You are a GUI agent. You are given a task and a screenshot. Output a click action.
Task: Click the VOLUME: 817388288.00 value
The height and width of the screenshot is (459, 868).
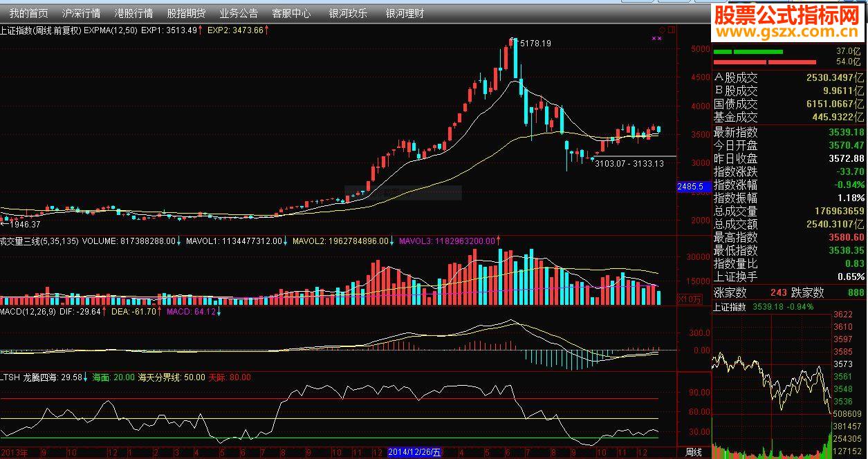pyautogui.click(x=129, y=241)
